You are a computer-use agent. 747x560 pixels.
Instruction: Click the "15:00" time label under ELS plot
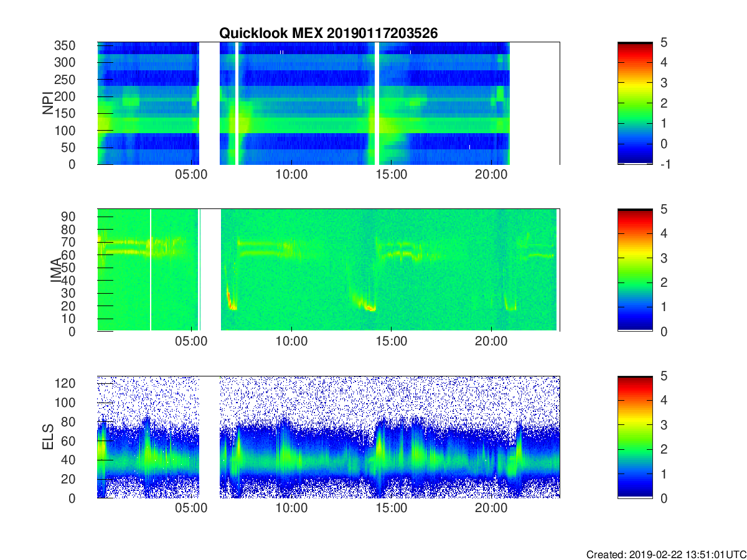(392, 509)
